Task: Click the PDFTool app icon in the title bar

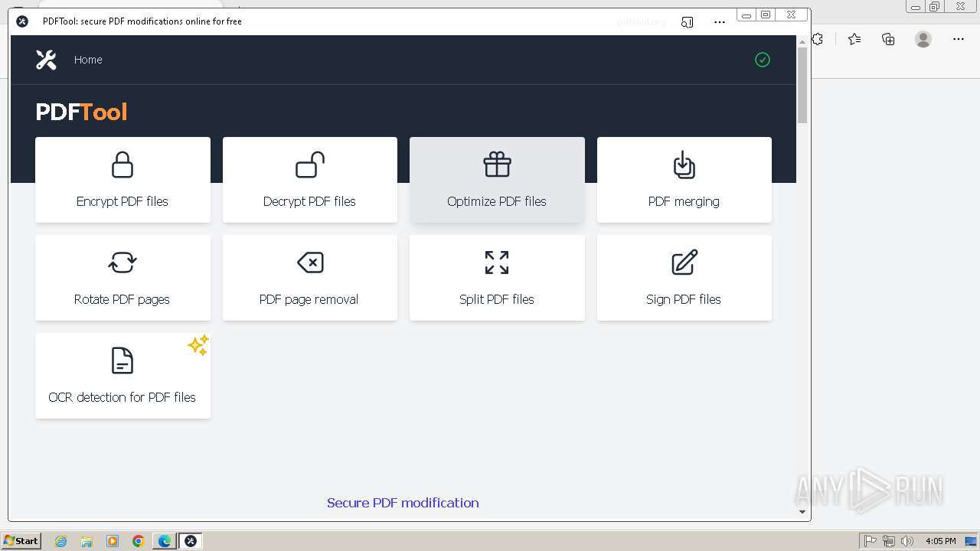Action: click(x=22, y=21)
